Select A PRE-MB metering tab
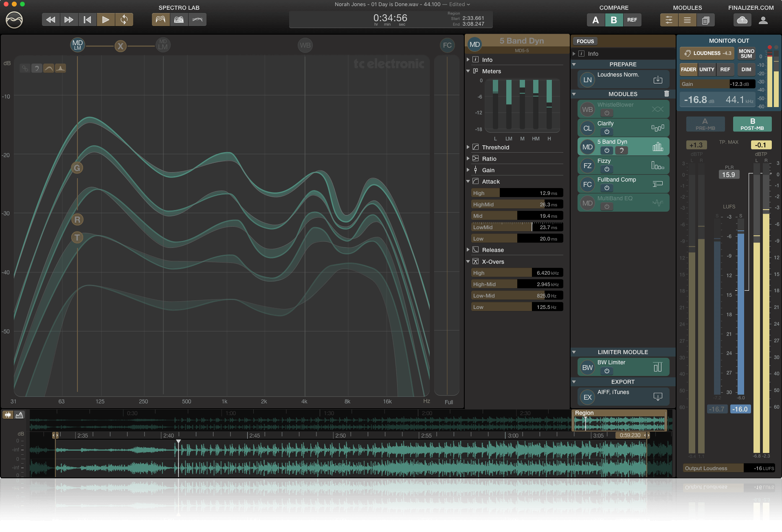This screenshot has width=782, height=532. pos(705,124)
